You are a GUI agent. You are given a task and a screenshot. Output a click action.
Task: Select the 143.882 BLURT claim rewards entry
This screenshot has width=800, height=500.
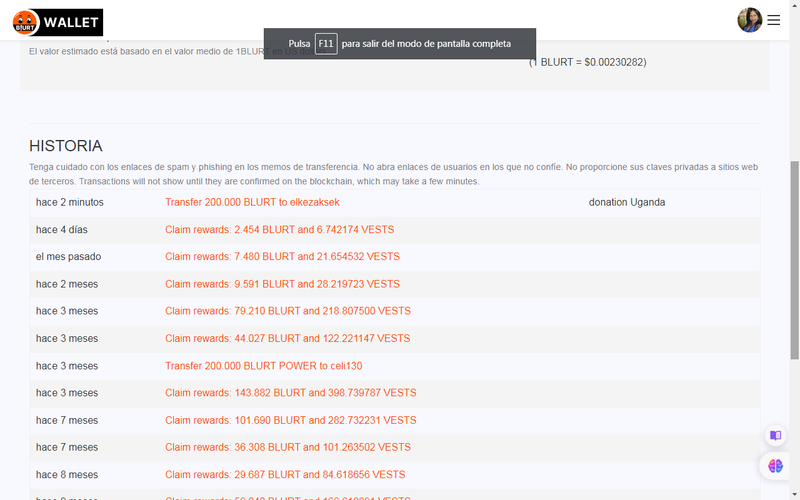(290, 393)
